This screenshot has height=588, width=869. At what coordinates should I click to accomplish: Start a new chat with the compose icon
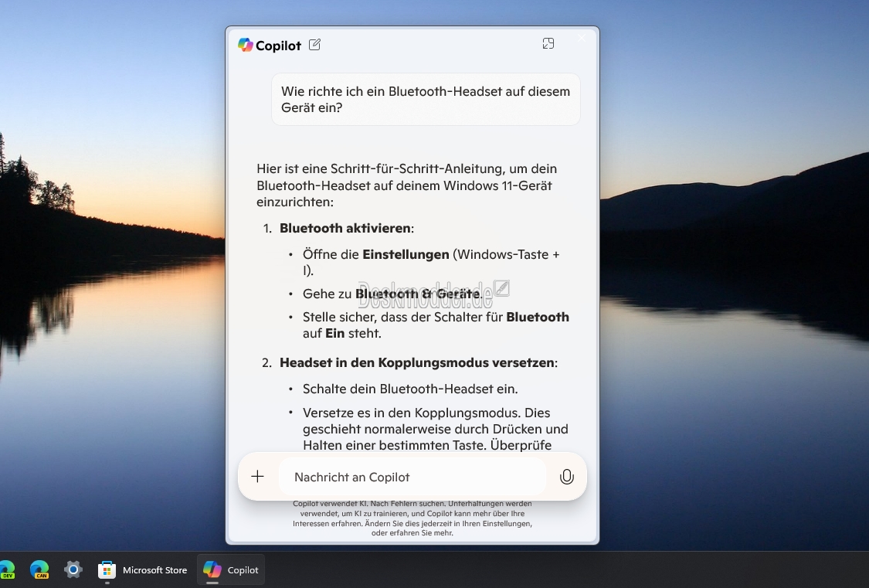click(x=314, y=45)
